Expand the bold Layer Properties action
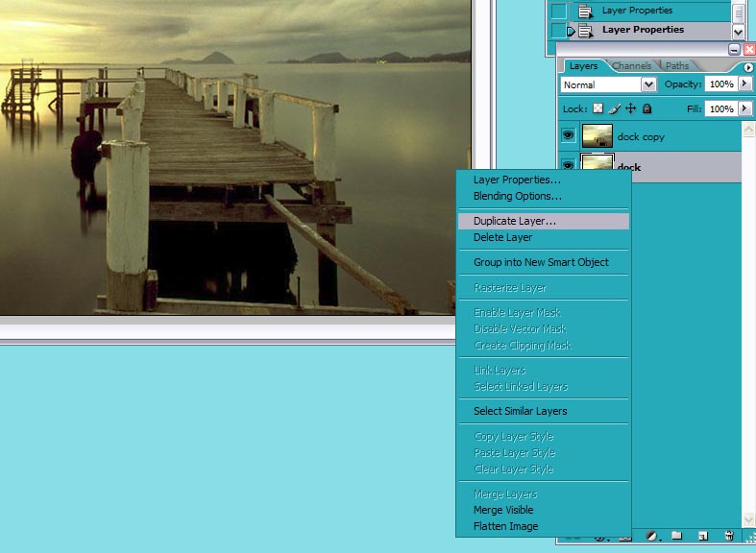 click(x=571, y=32)
